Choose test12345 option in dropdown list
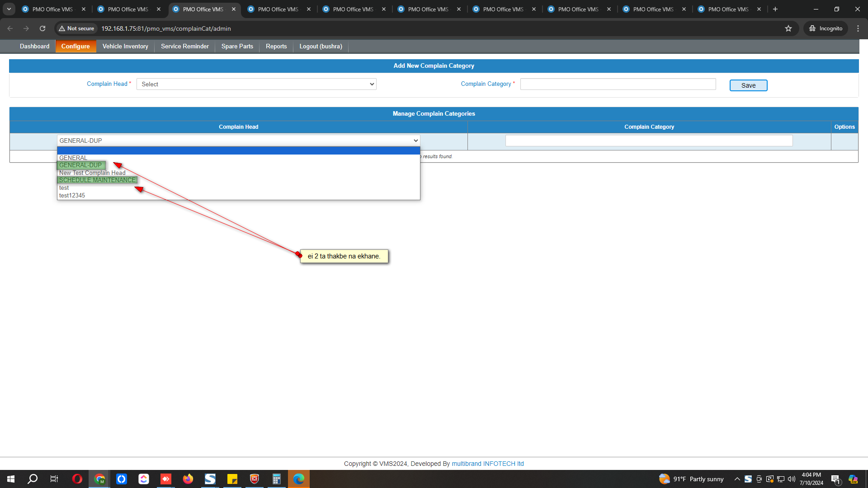Viewport: 868px width, 488px height. pyautogui.click(x=72, y=195)
